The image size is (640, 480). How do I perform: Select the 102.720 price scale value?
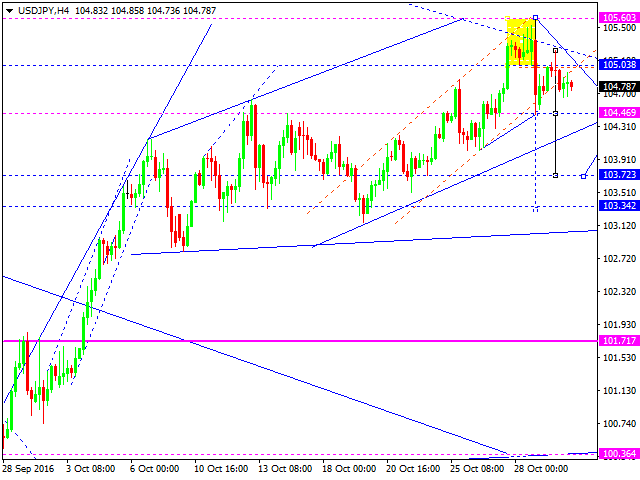(620, 259)
